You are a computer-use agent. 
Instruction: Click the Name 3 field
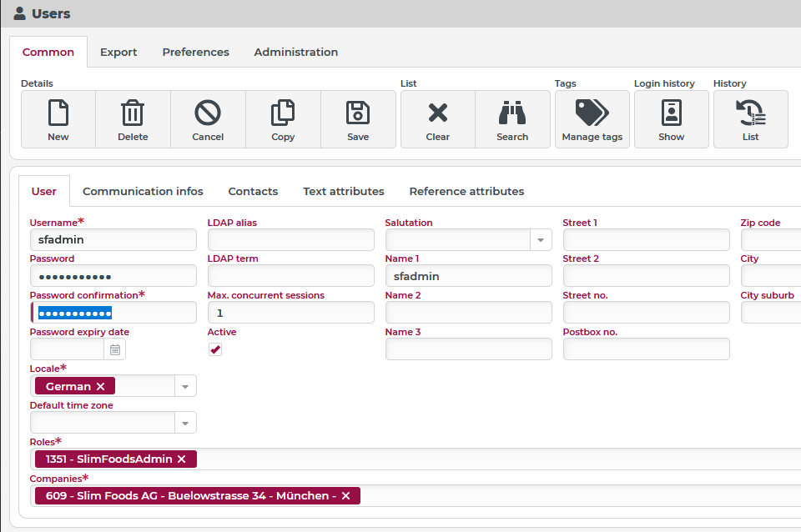coord(468,349)
